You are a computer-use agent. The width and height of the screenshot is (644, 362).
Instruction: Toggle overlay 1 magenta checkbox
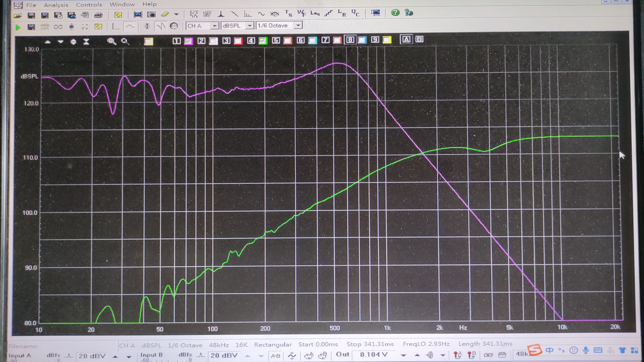[x=188, y=41]
